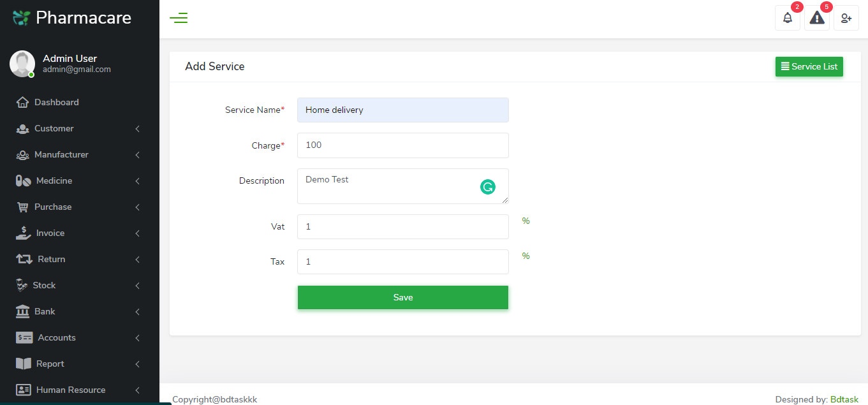The image size is (868, 405).
Task: Select the Bank sidebar item
Action: coord(45,312)
